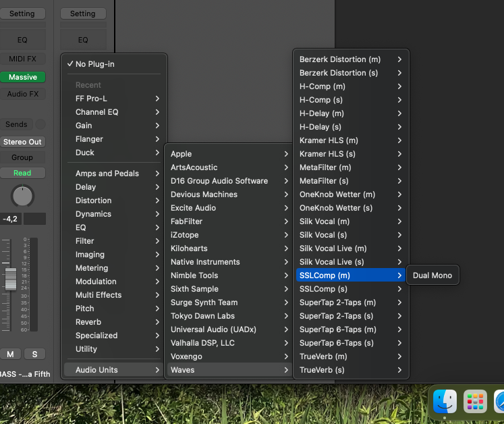Open the Valhalla DSP, LLC submenu
Screen dimensions: 504x424
tap(229, 343)
